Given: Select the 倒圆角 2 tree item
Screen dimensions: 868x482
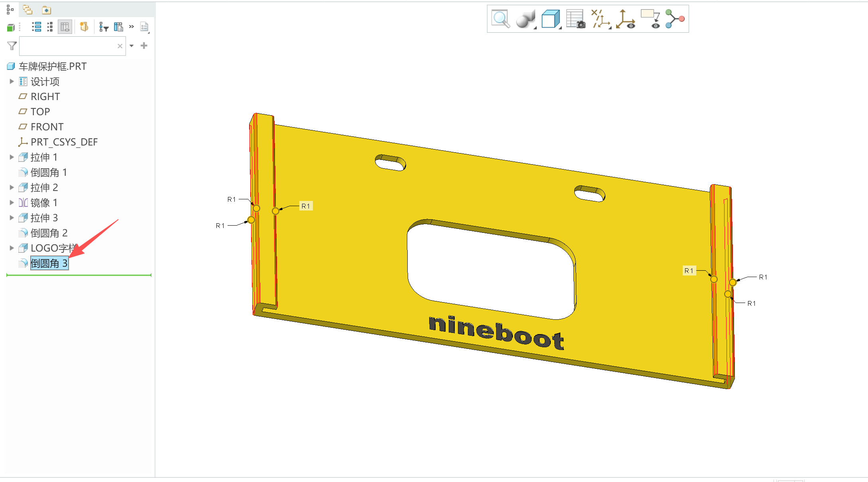Looking at the screenshot, I should click(49, 233).
